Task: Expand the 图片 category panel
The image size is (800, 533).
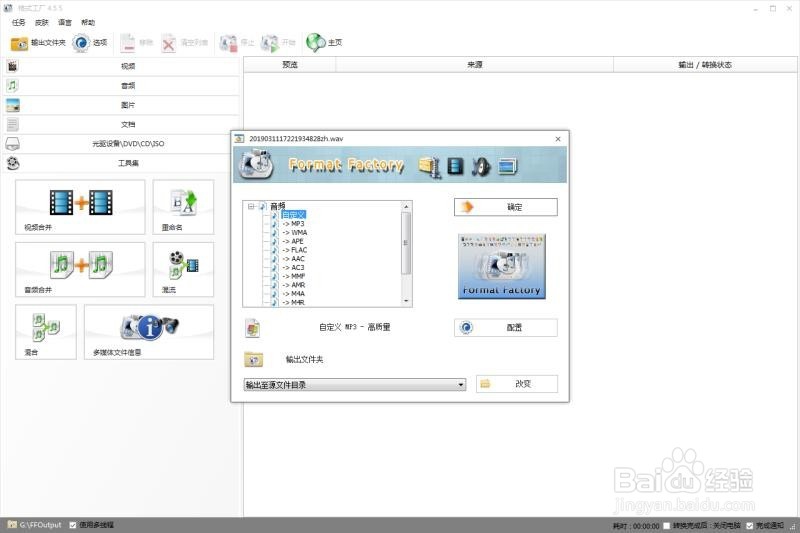Action: pyautogui.click(x=121, y=105)
